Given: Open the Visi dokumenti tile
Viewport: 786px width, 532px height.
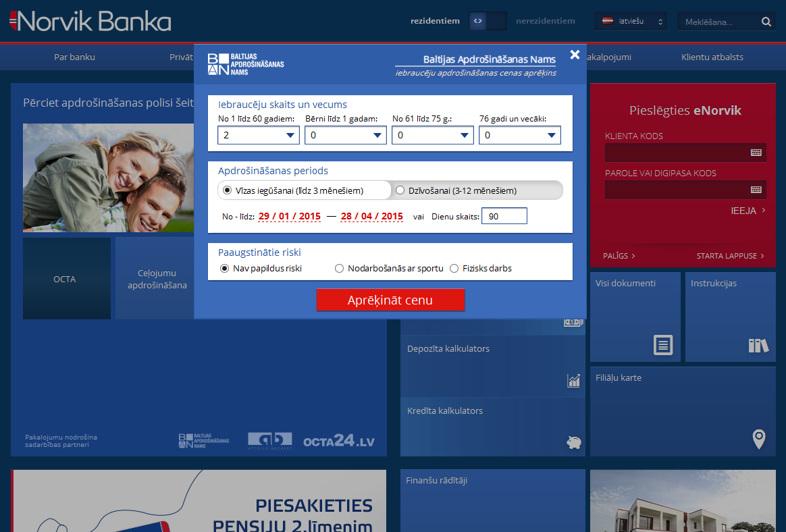Looking at the screenshot, I should [635, 317].
